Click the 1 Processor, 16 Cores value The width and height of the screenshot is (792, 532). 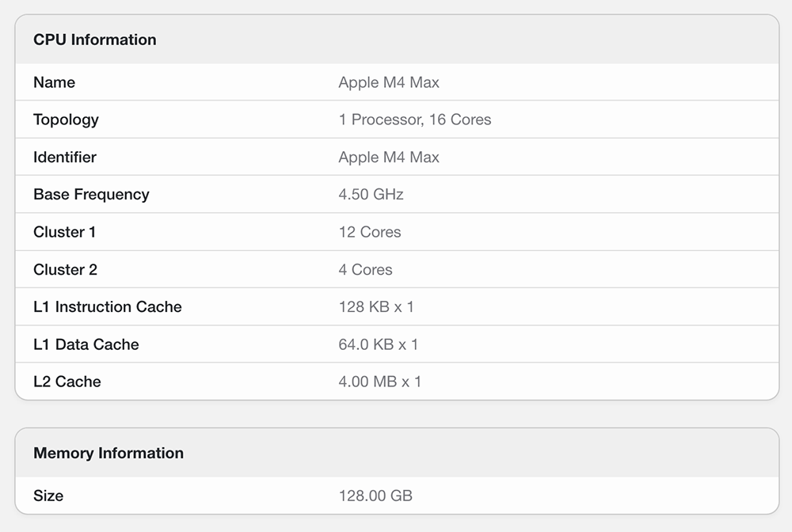[414, 120]
